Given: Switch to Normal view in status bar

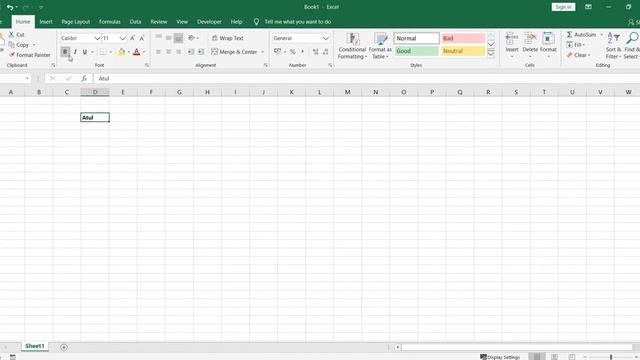Looking at the screenshot, I should [537, 357].
